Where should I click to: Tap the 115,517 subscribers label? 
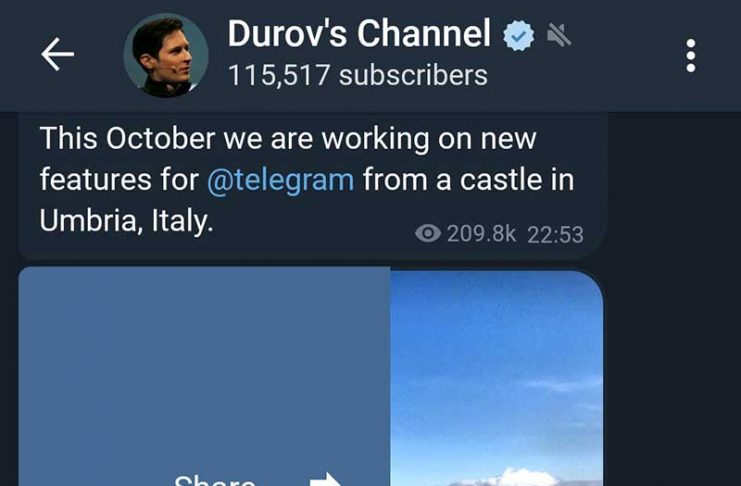point(358,75)
